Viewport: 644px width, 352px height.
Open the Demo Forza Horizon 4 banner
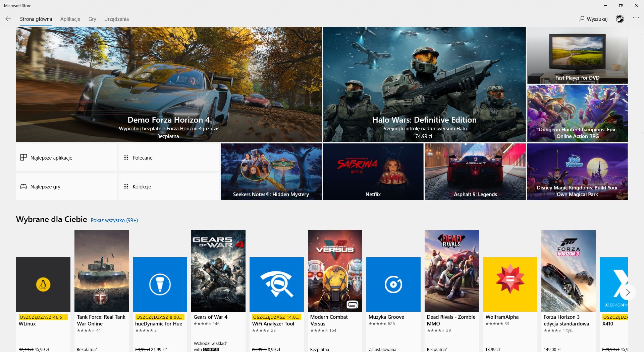click(169, 84)
